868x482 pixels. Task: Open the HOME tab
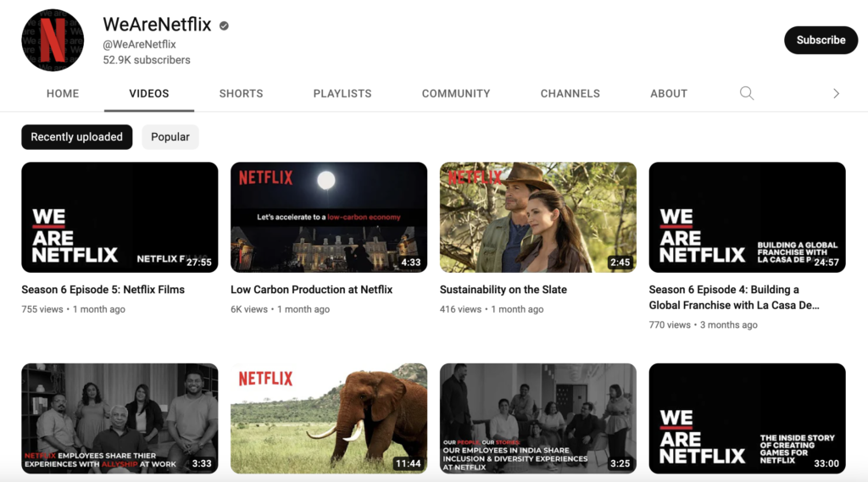(63, 93)
